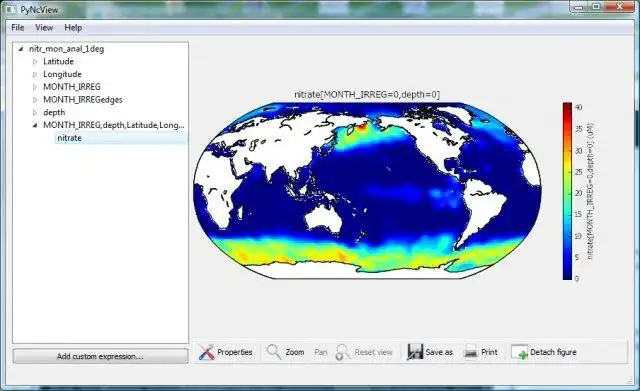Click the Reset view magnifier icon
This screenshot has width=640, height=391.
point(342,352)
